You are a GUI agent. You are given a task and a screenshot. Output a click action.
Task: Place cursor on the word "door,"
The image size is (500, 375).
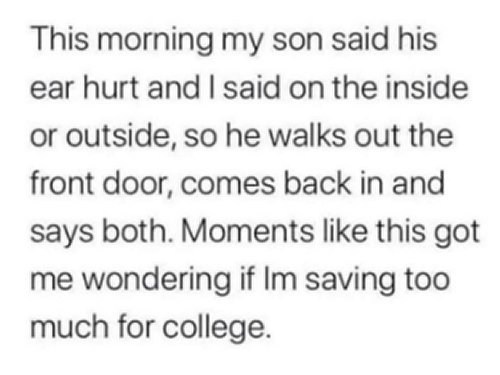pos(138,183)
